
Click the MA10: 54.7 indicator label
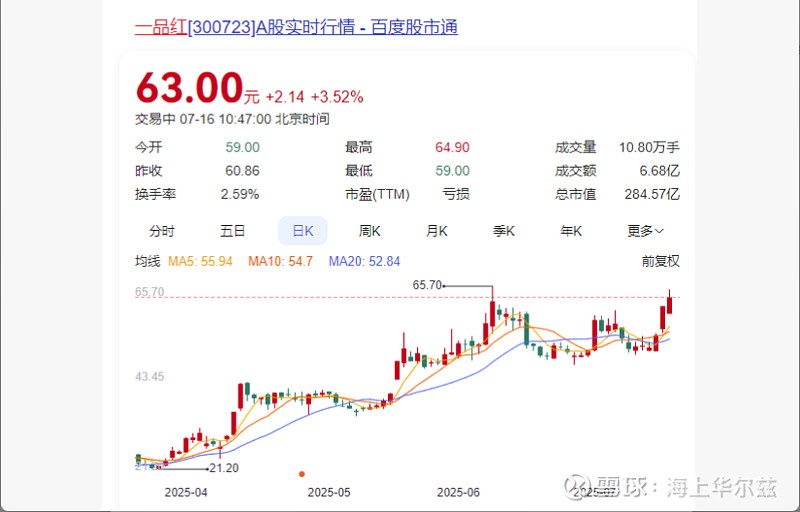(280, 262)
